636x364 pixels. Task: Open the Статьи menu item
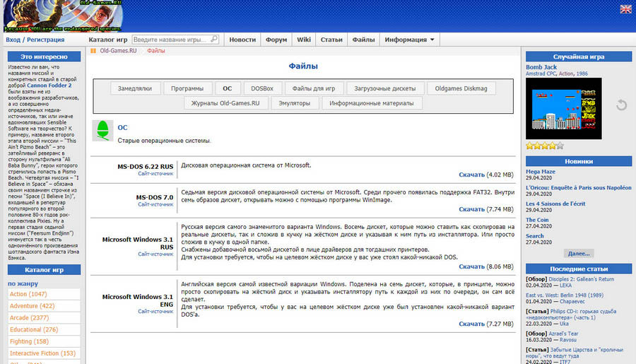331,40
